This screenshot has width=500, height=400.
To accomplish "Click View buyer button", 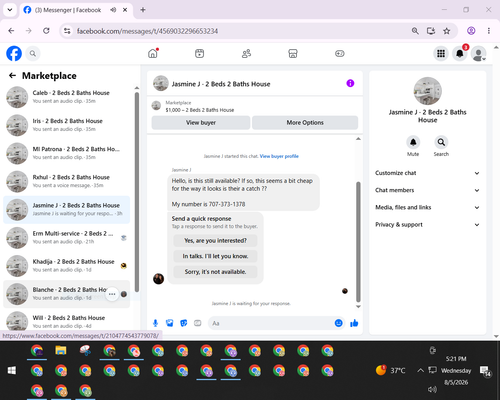I will [201, 123].
